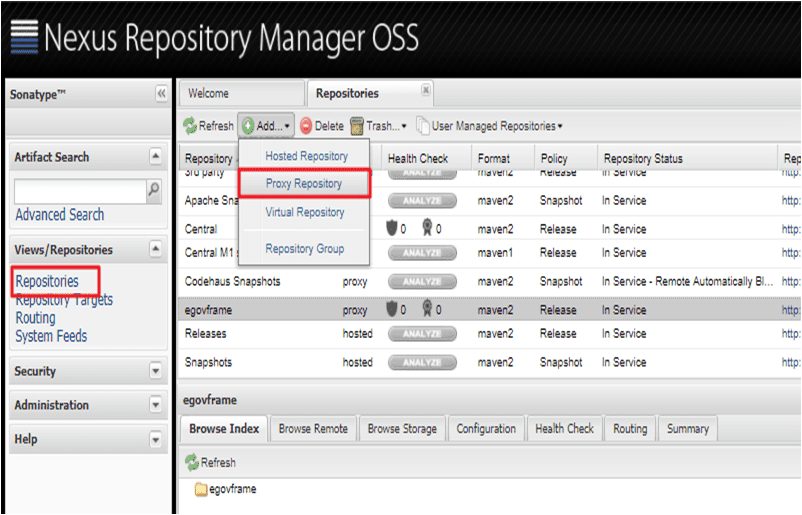The width and height of the screenshot is (802, 515).
Task: Click Analyze button for Snapshots row
Action: click(422, 362)
